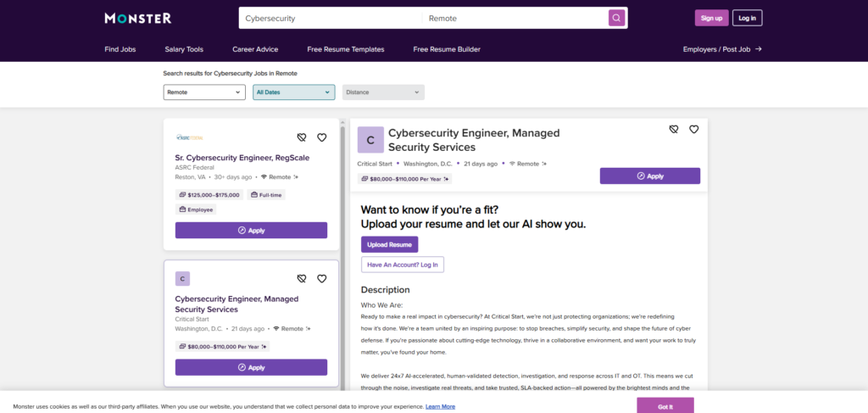Click the Critical Start avatar in detail panel
868x413 pixels.
tap(370, 140)
